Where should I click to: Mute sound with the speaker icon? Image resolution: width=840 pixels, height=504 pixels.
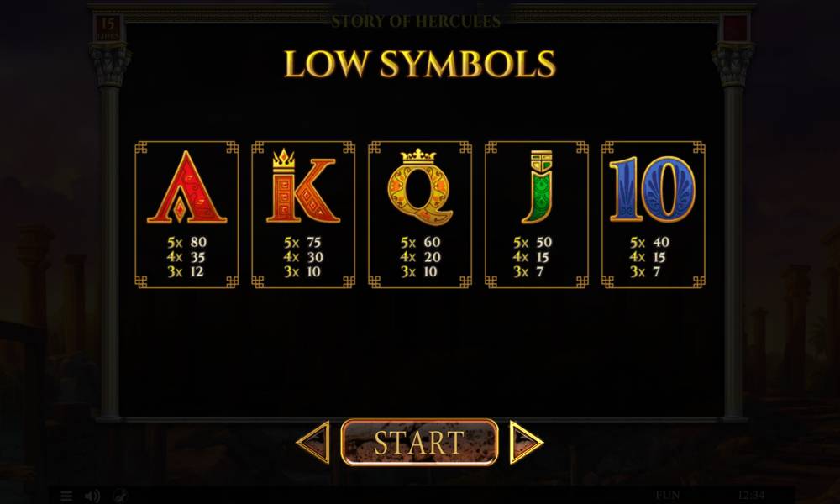tap(92, 496)
